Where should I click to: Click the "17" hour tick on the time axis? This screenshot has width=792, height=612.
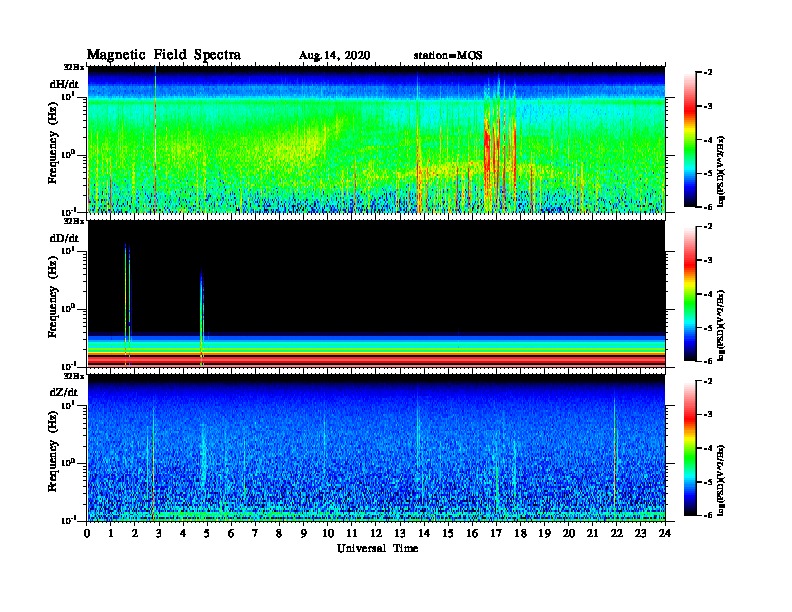click(496, 534)
